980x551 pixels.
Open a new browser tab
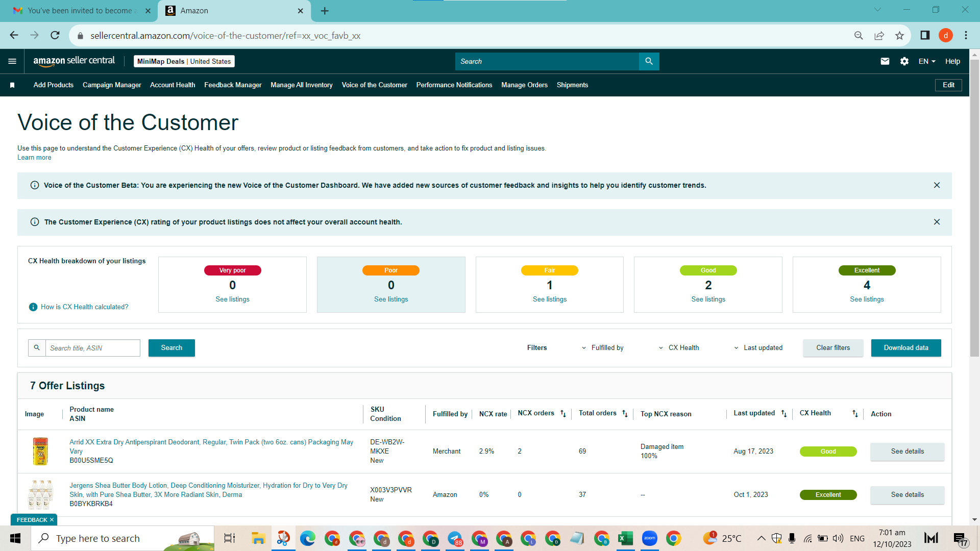pos(325,11)
